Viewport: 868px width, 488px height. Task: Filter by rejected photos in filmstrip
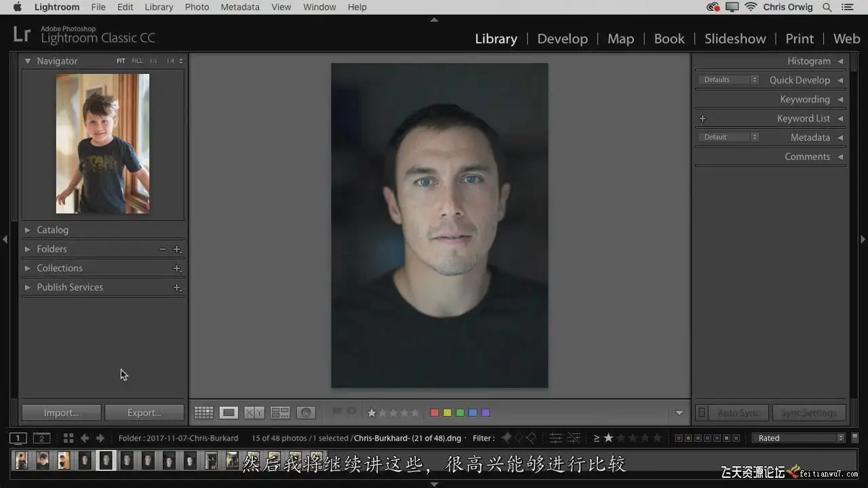click(x=531, y=438)
